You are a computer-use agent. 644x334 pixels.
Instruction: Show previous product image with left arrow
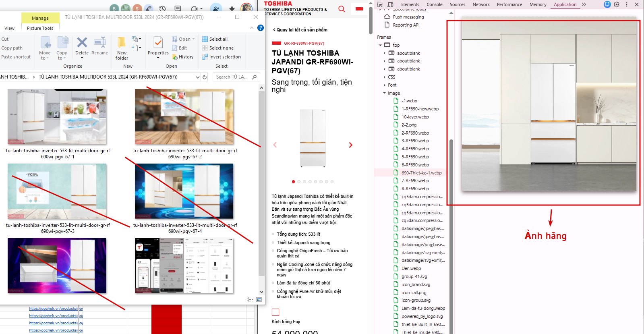[x=275, y=145]
